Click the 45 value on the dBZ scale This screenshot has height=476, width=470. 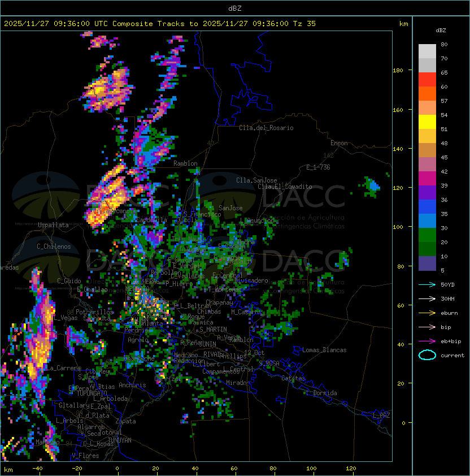point(444,157)
